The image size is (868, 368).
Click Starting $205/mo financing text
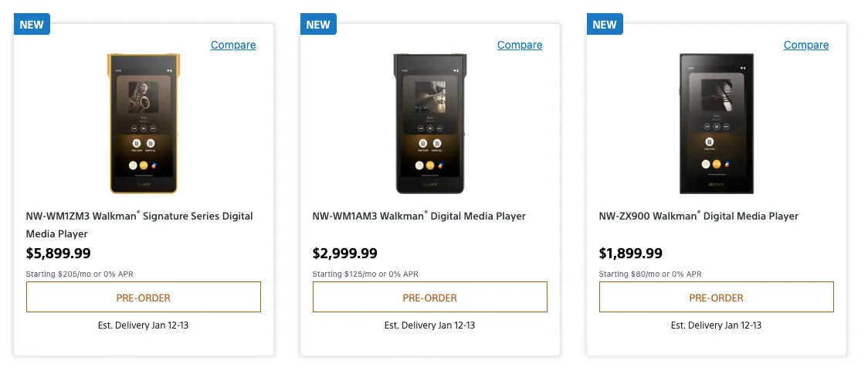[80, 274]
